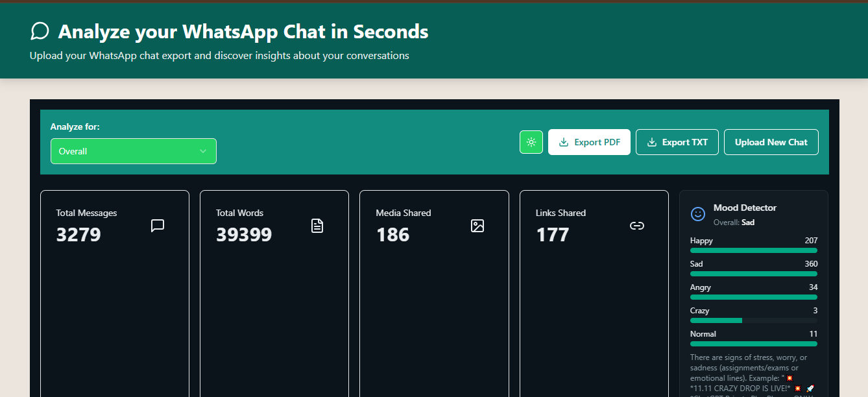Click the Media Shared value 186

(x=392, y=235)
